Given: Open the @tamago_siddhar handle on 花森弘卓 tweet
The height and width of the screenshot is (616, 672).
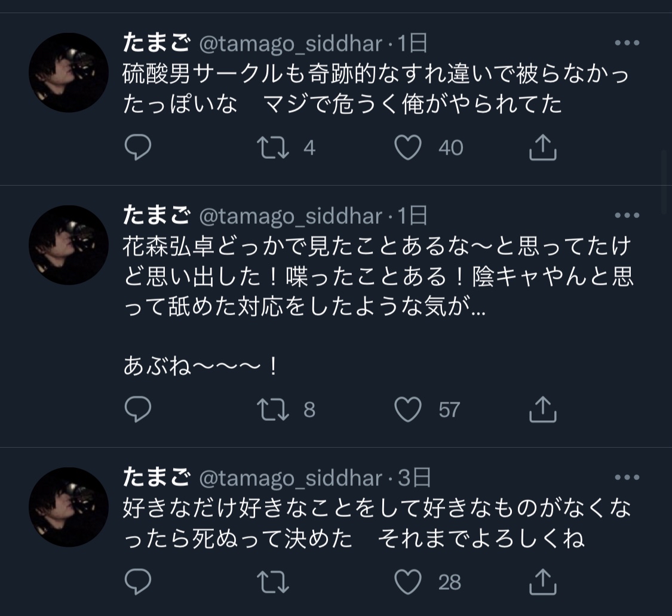Looking at the screenshot, I should click(x=290, y=216).
